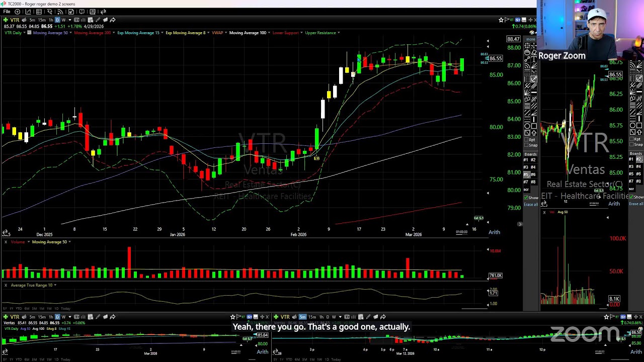Click 5Y range at main chart bottom-left

pos(5,308)
